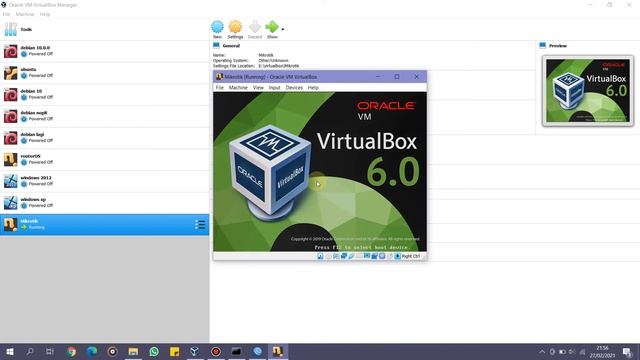Open Windows taskbar search
The image size is (640, 360).
[x=30, y=351]
